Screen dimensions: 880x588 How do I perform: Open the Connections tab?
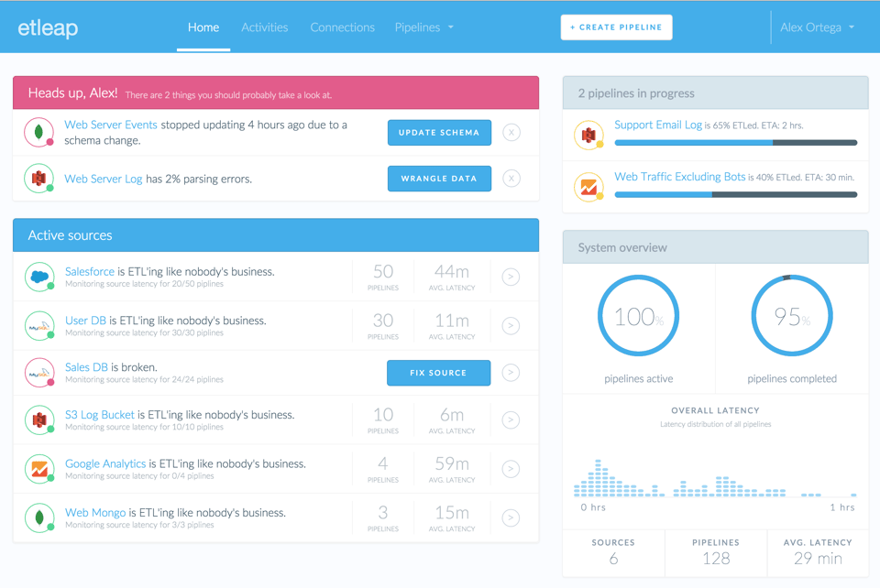pos(342,27)
